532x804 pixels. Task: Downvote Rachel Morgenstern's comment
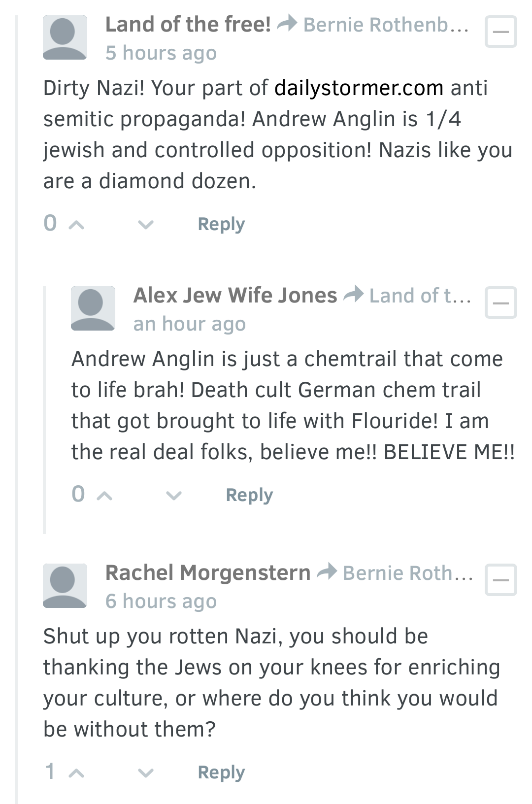point(145,773)
